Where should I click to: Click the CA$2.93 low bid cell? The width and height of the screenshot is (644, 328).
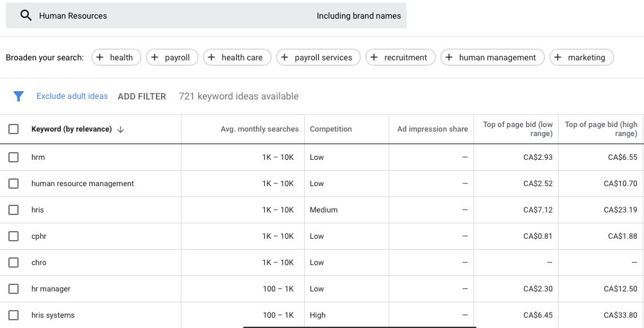pyautogui.click(x=538, y=157)
